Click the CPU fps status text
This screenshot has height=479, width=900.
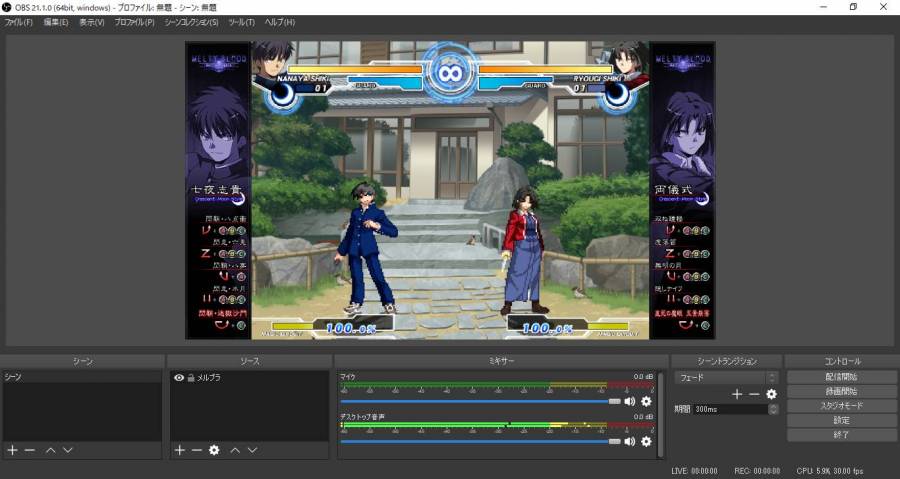(x=829, y=471)
